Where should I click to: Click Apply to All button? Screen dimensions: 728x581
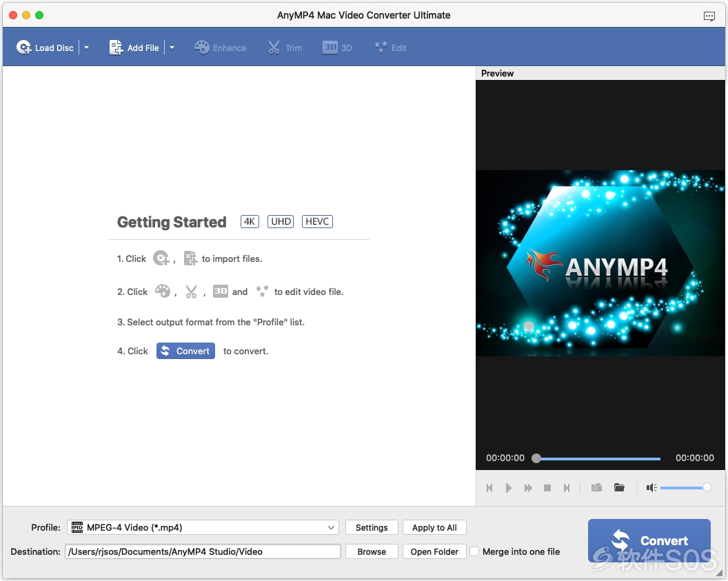click(434, 527)
